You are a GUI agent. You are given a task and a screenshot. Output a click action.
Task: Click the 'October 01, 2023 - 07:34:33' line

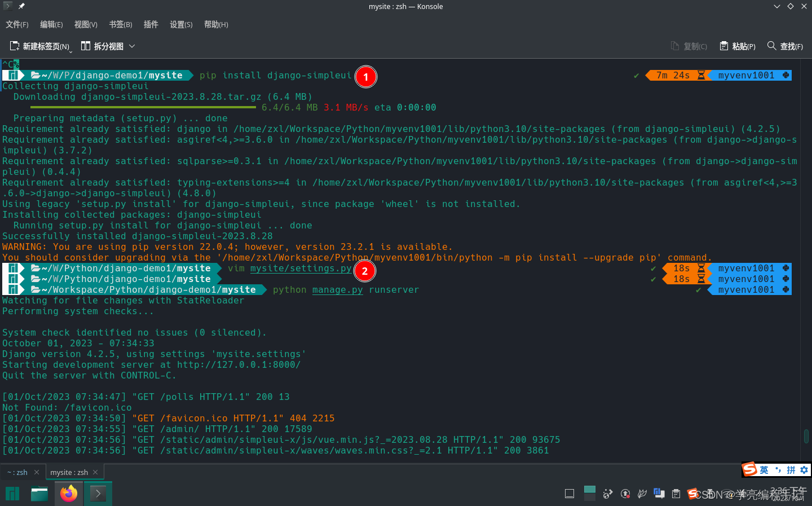[78, 344]
